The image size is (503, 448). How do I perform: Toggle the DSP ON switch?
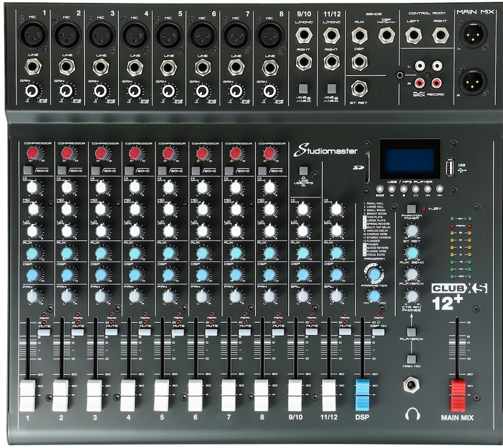[379, 332]
